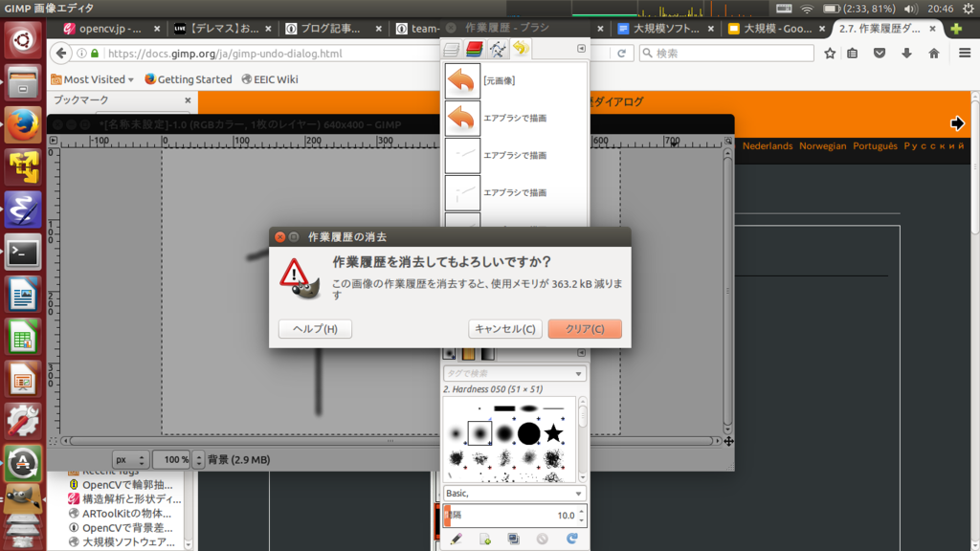The height and width of the screenshot is (551, 980).
Task: Click the GIMP image menu button at ruler corner
Action: (x=54, y=141)
